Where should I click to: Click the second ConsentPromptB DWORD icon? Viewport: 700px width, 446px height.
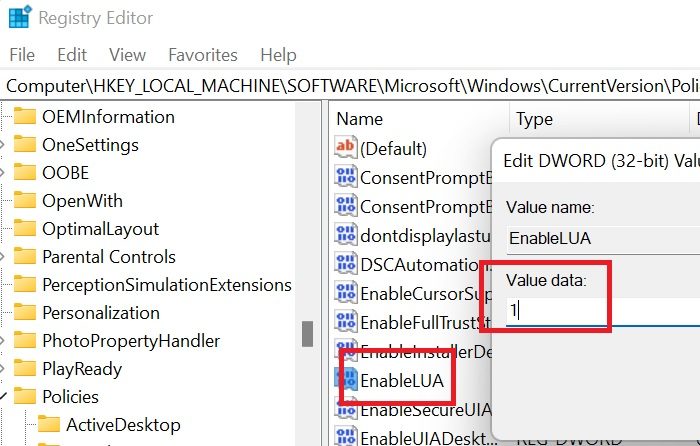click(x=346, y=206)
